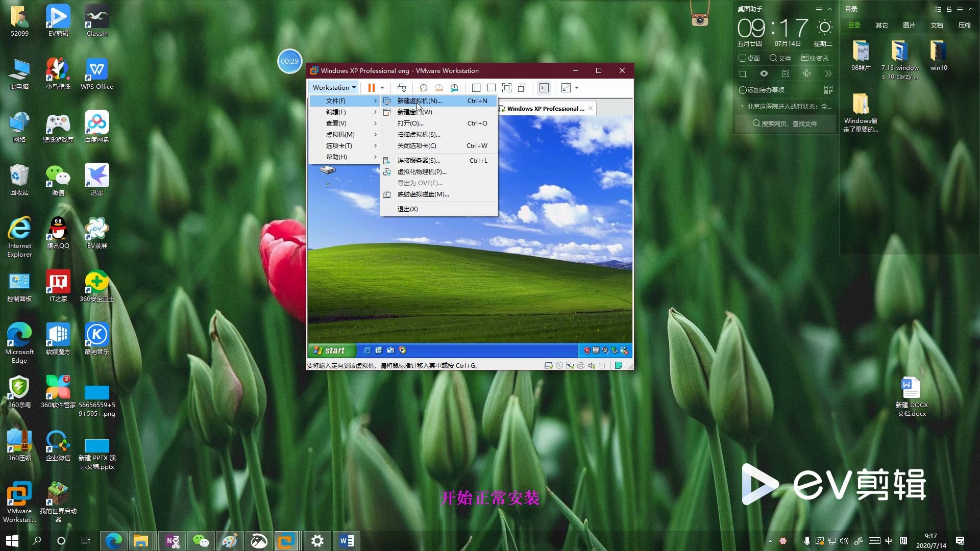Open the Snapshot Manager
The height and width of the screenshot is (551, 980).
coord(454,88)
